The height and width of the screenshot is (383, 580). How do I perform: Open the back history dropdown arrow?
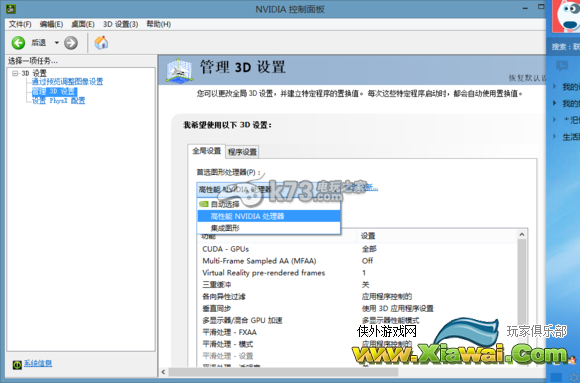57,43
